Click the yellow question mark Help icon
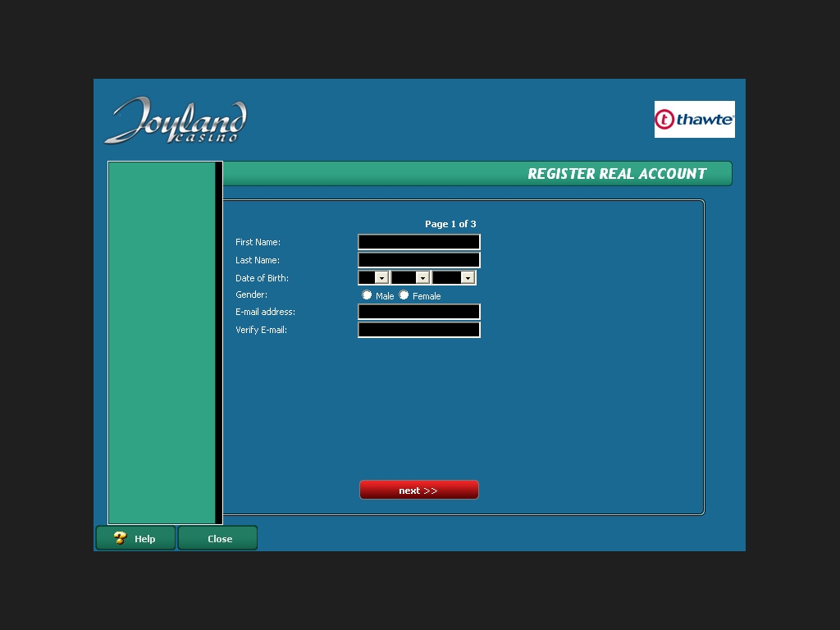The height and width of the screenshot is (630, 840). pyautogui.click(x=121, y=538)
